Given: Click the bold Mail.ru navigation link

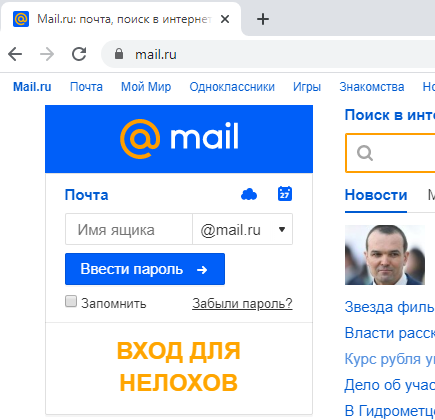Looking at the screenshot, I should pyautogui.click(x=32, y=87).
